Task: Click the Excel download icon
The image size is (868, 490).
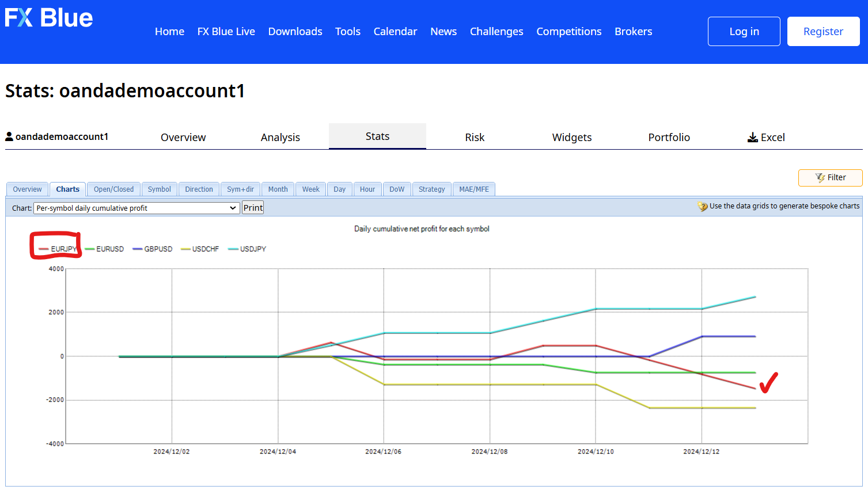Action: tap(753, 137)
